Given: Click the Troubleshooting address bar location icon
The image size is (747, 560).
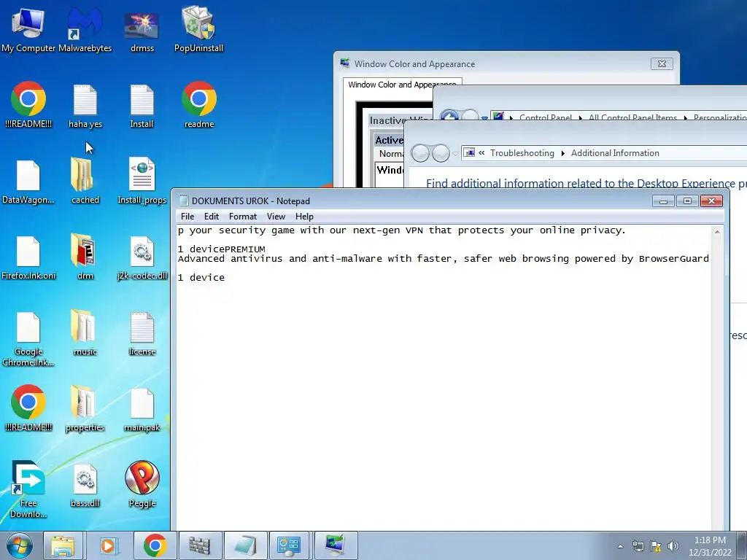Looking at the screenshot, I should click(x=469, y=153).
